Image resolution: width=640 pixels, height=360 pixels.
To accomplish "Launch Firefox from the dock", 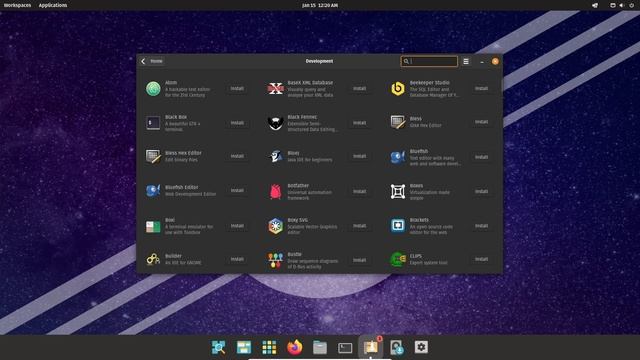I will [295, 347].
